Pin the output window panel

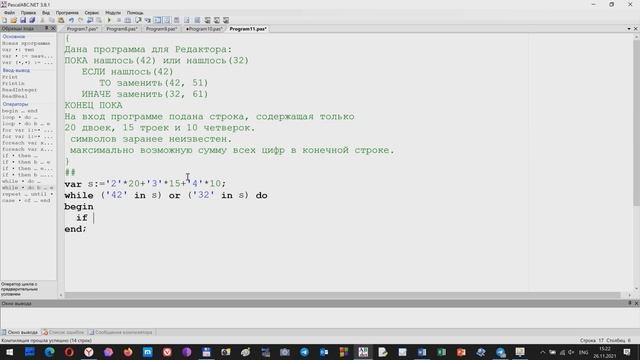pyautogui.click(x=630, y=303)
